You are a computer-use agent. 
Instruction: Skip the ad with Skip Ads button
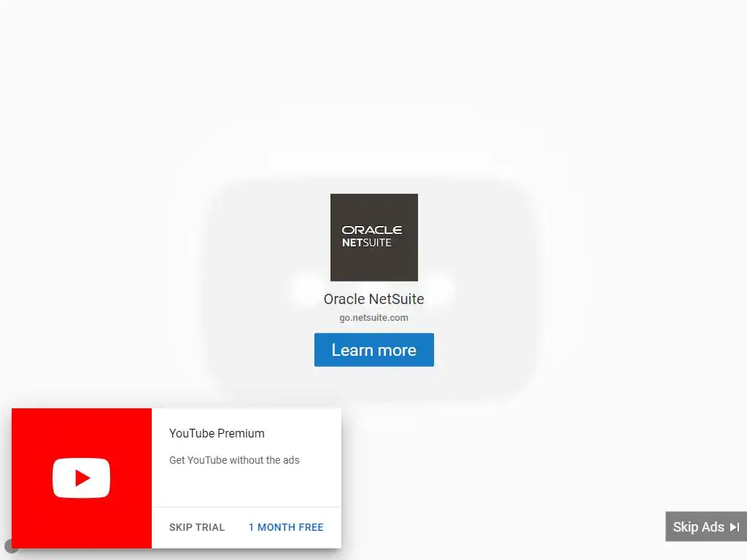706,526
